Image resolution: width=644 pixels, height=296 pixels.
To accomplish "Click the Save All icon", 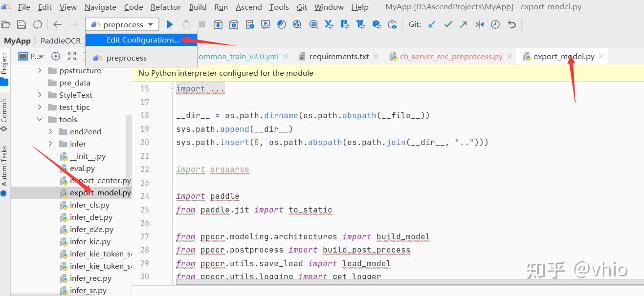I will coord(22,24).
